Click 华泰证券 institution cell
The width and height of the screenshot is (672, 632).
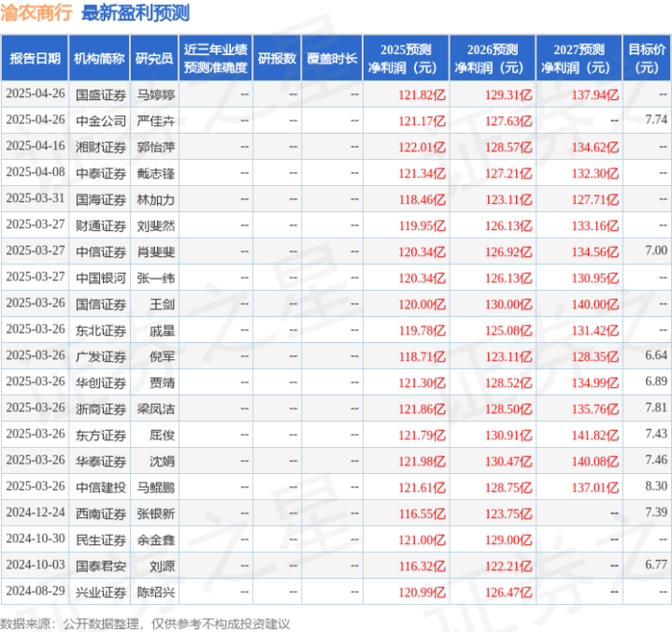tap(101, 461)
